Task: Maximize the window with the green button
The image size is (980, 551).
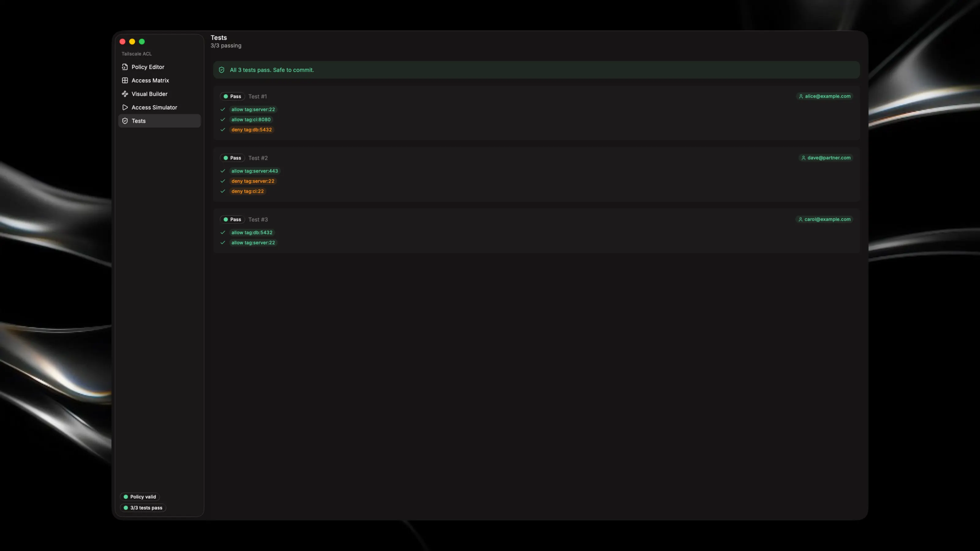Action: click(x=142, y=41)
